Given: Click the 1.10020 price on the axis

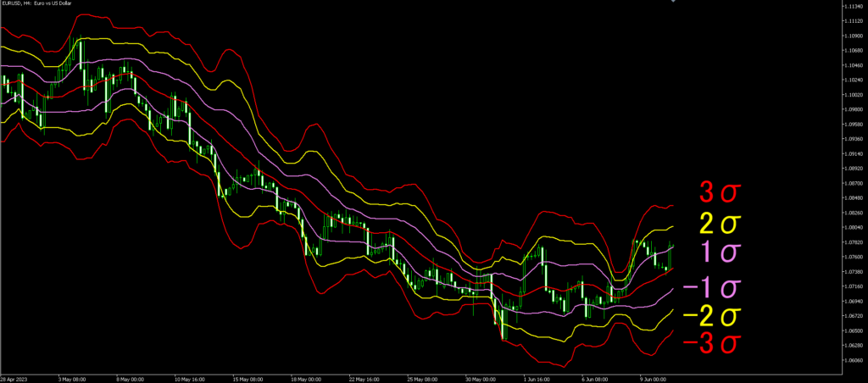Looking at the screenshot, I should point(851,94).
